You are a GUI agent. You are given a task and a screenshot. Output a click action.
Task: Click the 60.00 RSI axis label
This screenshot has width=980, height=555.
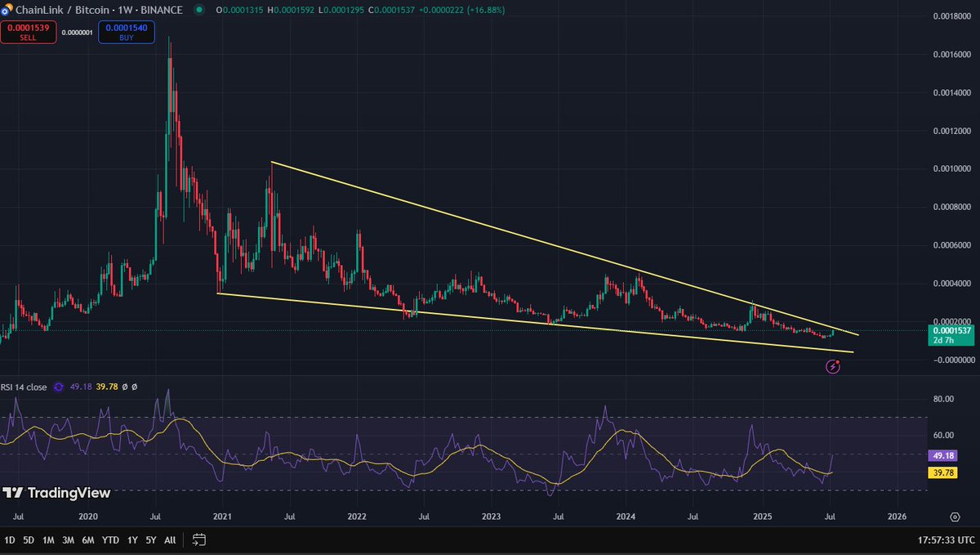(x=944, y=435)
